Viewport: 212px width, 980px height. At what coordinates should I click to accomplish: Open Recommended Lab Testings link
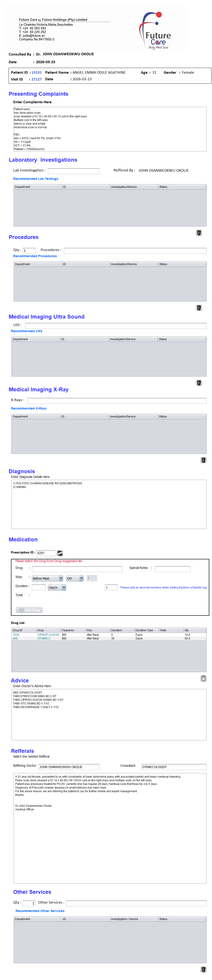(36, 179)
